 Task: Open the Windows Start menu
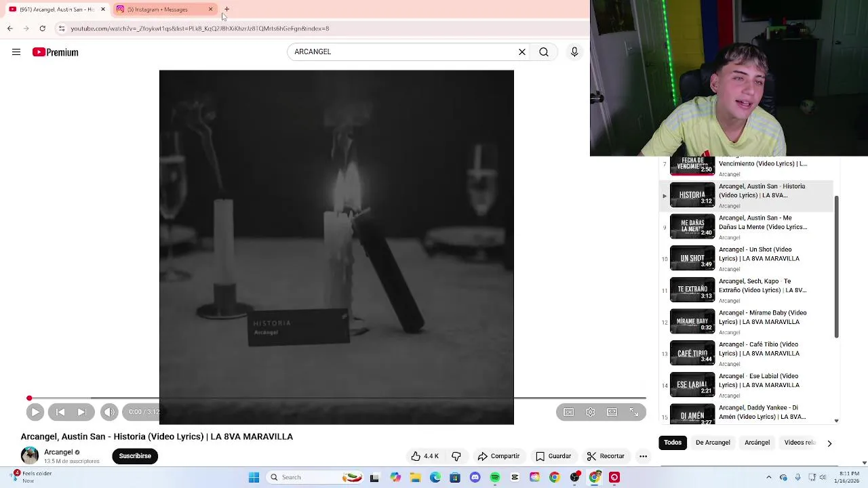pos(254,478)
